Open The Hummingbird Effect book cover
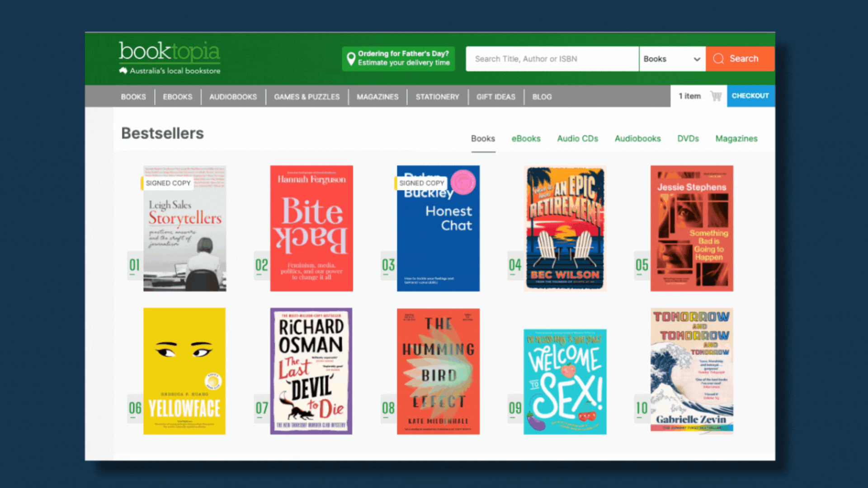The height and width of the screenshot is (488, 868). [438, 371]
